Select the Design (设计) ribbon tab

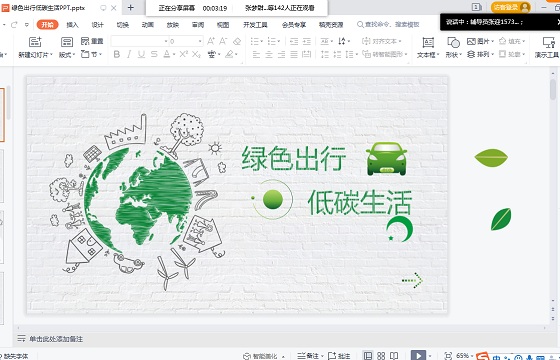(98, 25)
